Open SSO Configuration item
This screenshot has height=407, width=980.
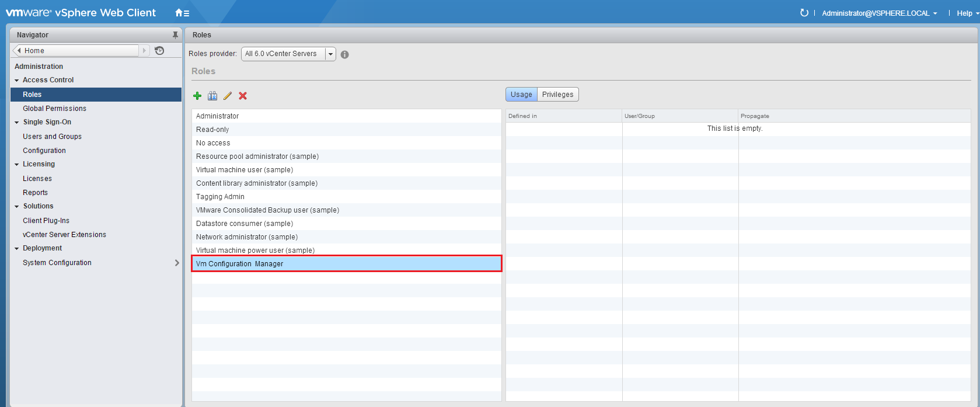(x=44, y=151)
